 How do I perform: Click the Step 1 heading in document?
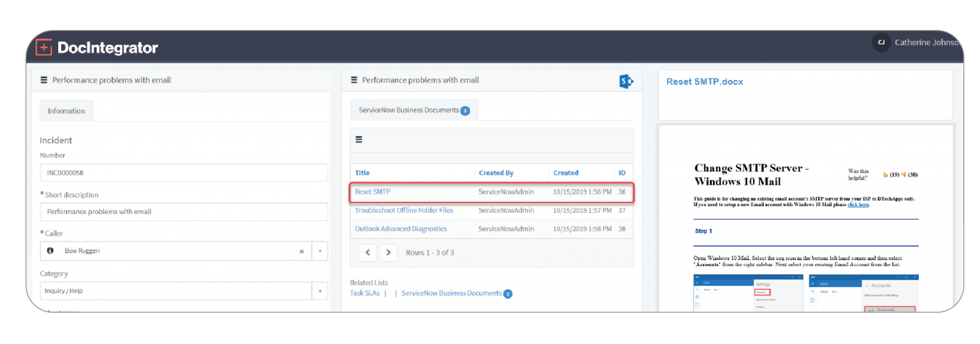pyautogui.click(x=703, y=231)
